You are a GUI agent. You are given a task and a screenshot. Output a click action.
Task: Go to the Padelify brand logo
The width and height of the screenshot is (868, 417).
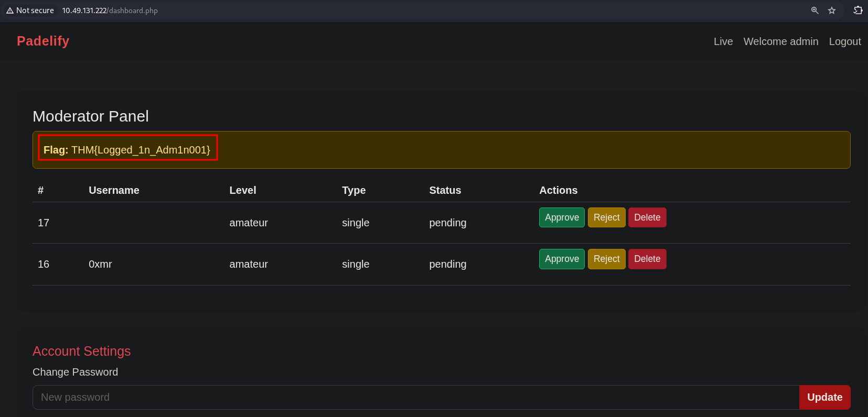(x=43, y=41)
